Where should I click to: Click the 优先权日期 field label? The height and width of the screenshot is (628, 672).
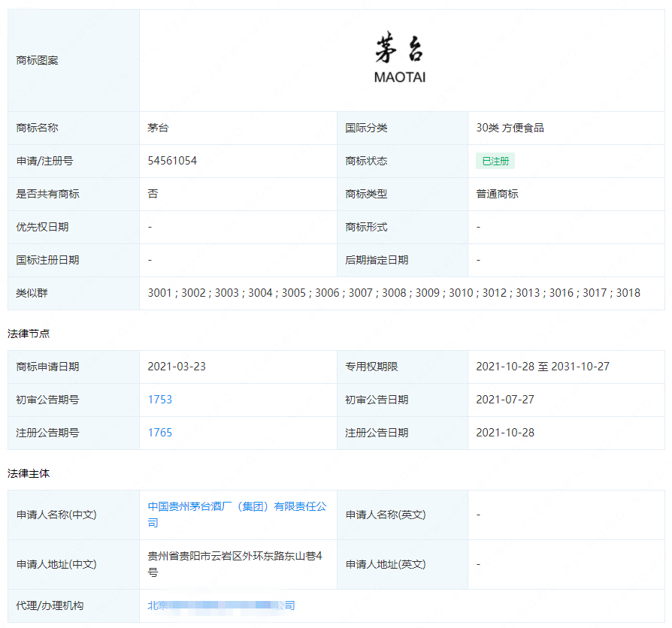[42, 227]
